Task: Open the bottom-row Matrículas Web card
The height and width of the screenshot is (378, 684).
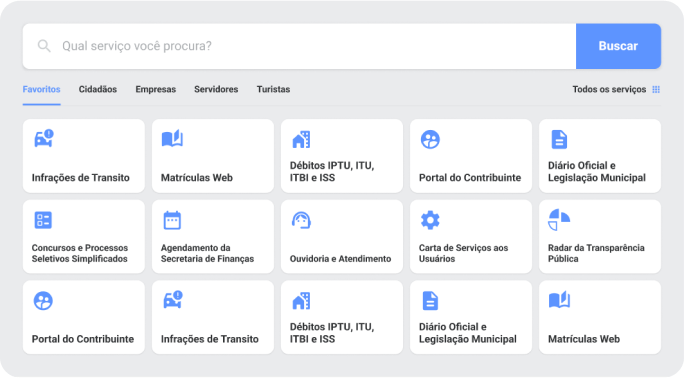Action: click(600, 317)
